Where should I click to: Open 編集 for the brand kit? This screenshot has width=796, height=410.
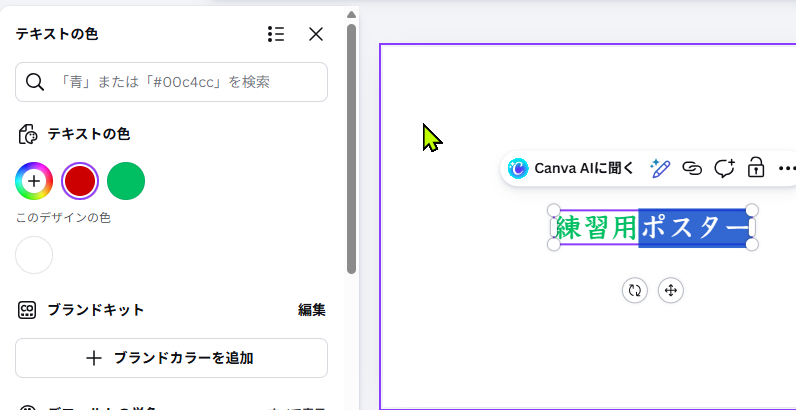point(312,310)
